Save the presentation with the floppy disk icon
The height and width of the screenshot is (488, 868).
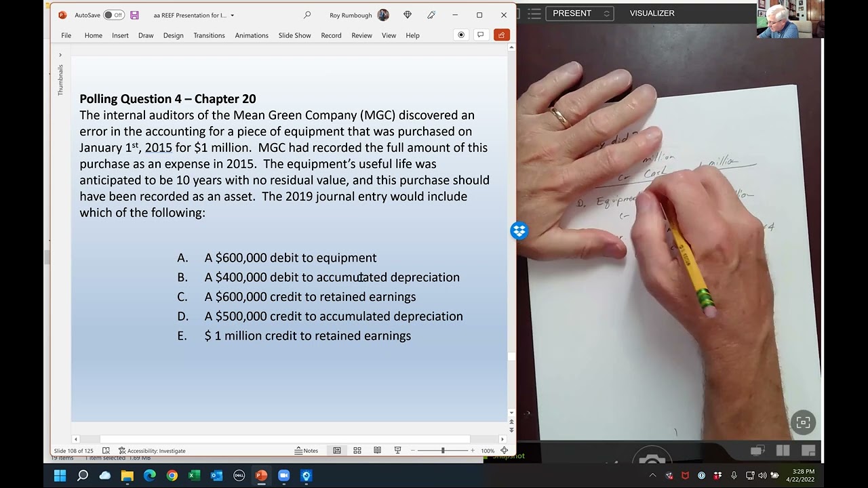pyautogui.click(x=134, y=15)
